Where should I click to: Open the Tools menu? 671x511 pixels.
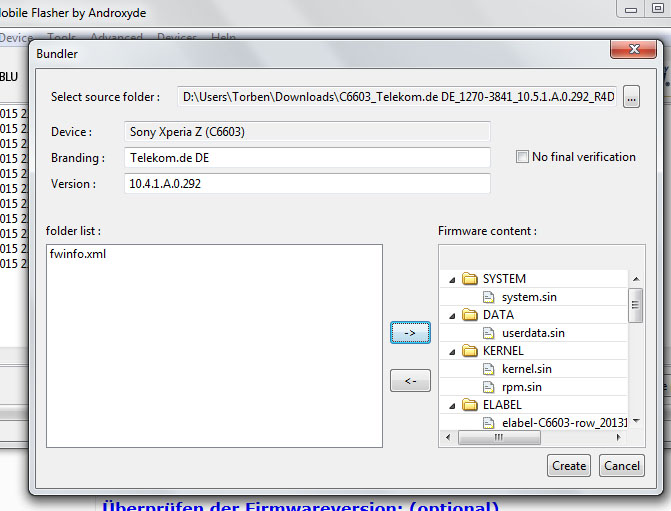coord(62,38)
